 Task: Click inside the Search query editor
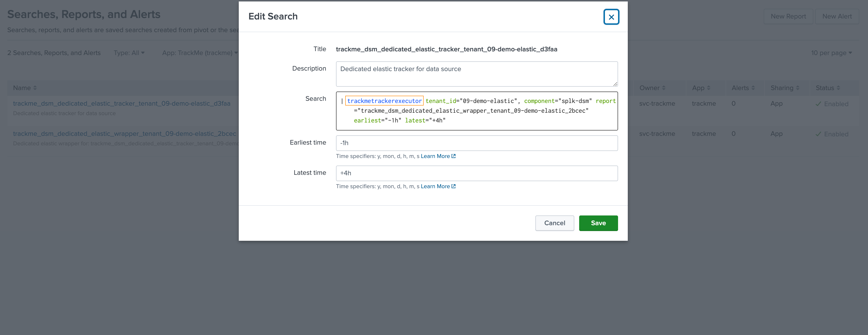click(477, 111)
